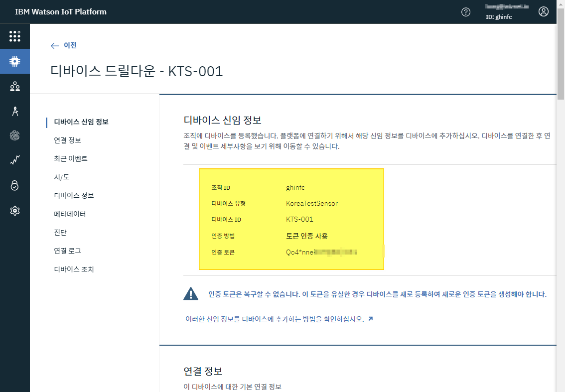This screenshot has height=392, width=565.
Task: Click the vertical scrollbar thumb
Action: 561,54
